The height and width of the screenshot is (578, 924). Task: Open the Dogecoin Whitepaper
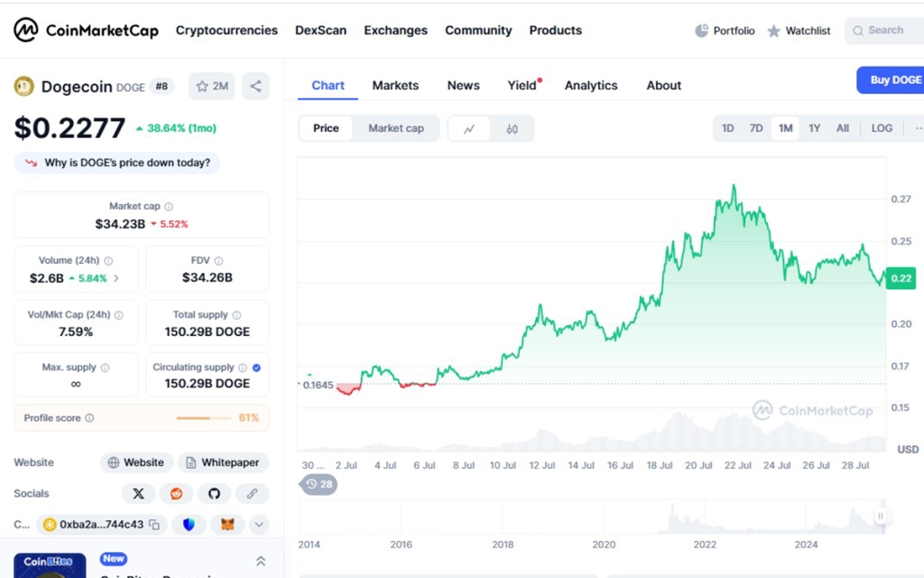(x=224, y=462)
